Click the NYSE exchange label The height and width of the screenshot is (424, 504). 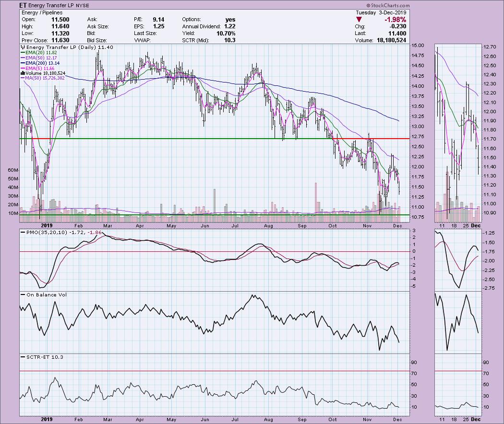tap(83, 5)
